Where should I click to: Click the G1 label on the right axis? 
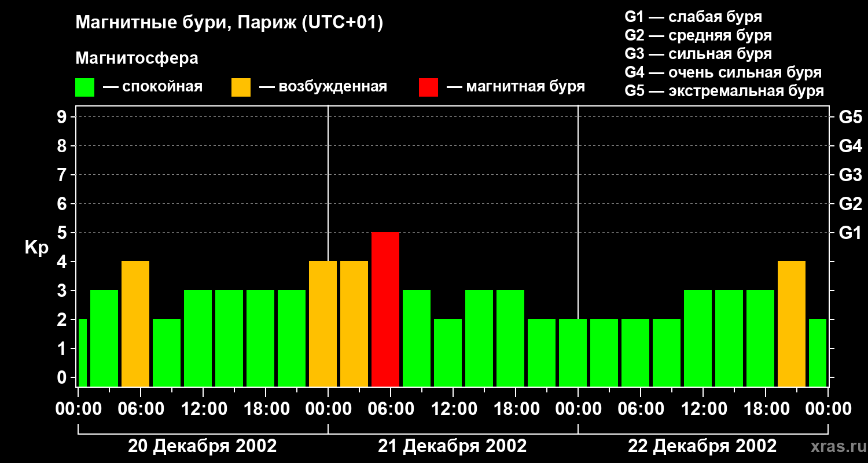pos(850,233)
